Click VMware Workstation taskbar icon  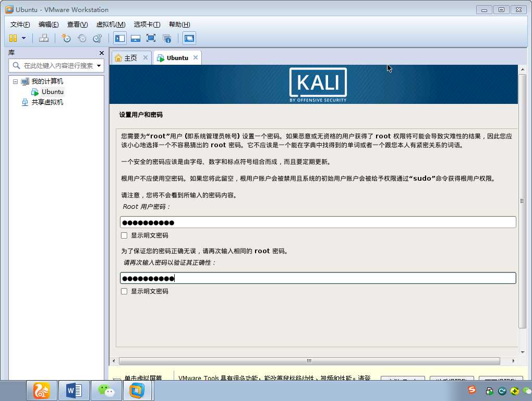tap(137, 391)
